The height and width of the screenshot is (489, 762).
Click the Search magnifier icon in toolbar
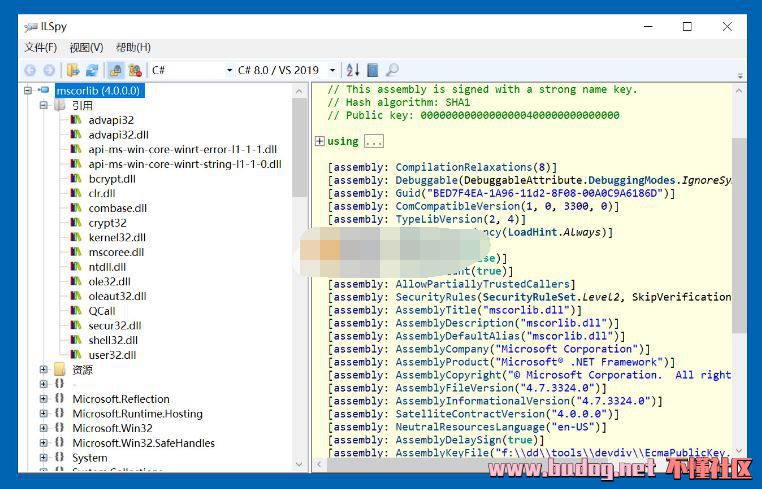[x=392, y=70]
